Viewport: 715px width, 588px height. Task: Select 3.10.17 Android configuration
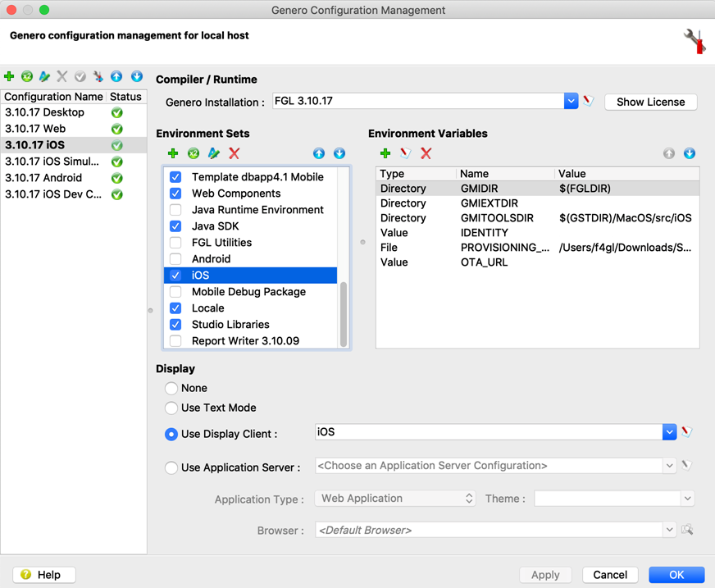coord(74,178)
